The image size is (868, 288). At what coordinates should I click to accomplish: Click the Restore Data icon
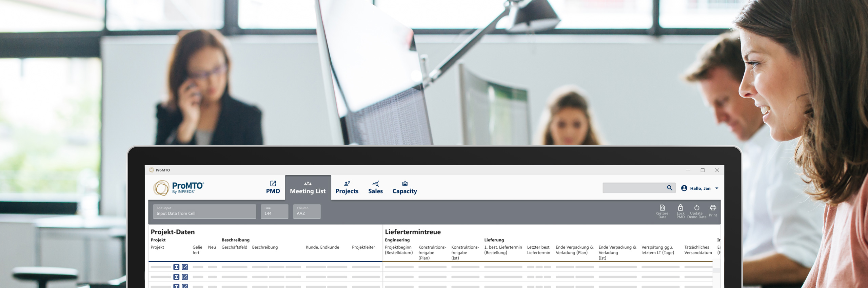(662, 208)
